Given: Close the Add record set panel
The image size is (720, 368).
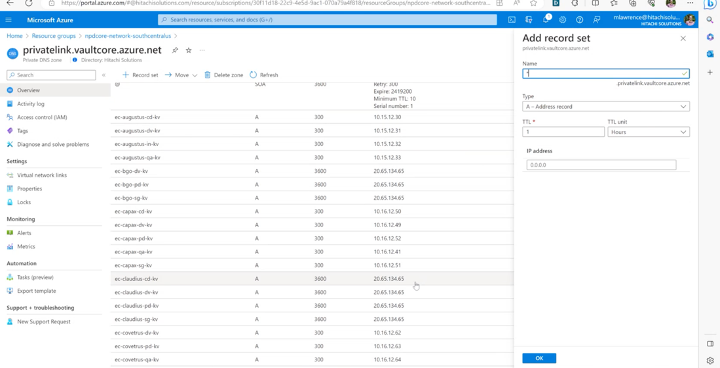Looking at the screenshot, I should click(x=683, y=39).
